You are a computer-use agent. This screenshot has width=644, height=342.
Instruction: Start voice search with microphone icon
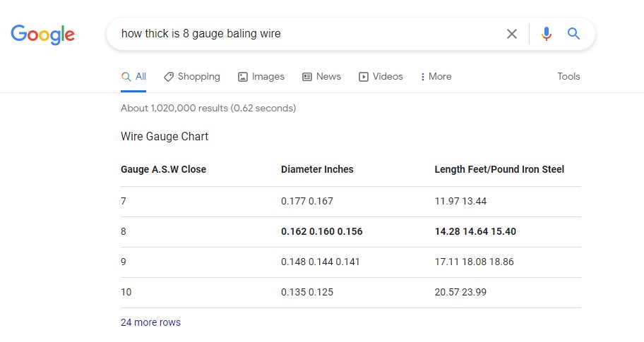(x=546, y=34)
